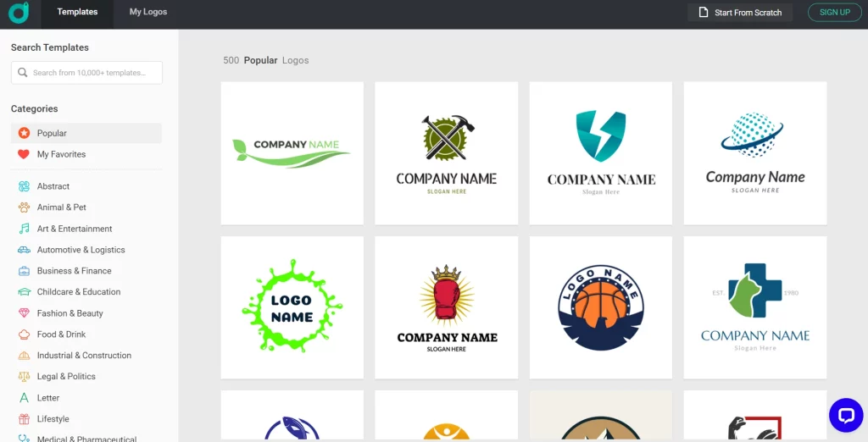Select the blue lightning shield logo template
The height and width of the screenshot is (442, 868).
tap(601, 153)
